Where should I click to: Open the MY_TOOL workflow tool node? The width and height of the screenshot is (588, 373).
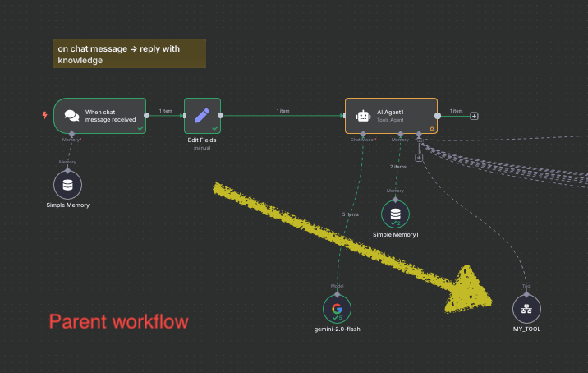526,309
